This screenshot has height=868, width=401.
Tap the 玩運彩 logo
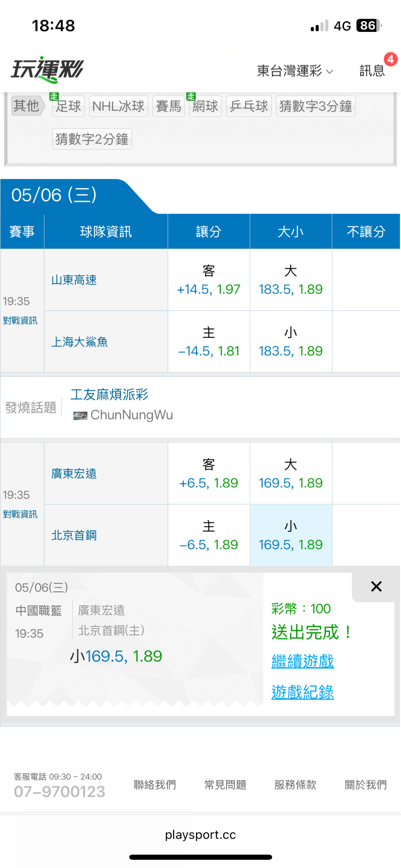(47, 69)
